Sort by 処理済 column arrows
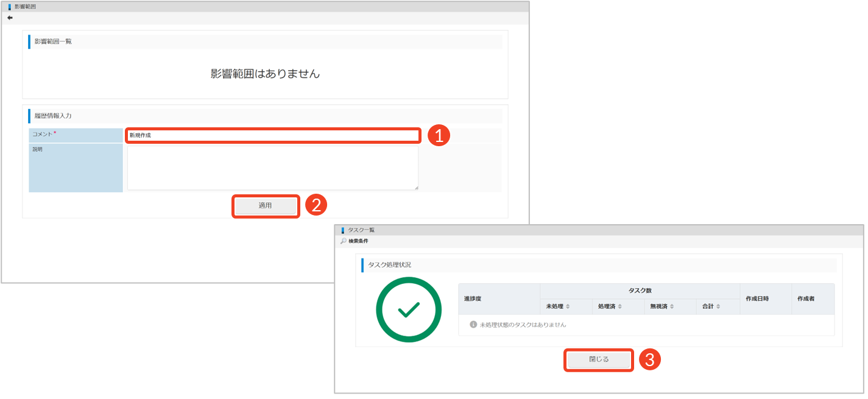The width and height of the screenshot is (868, 399). (x=620, y=306)
